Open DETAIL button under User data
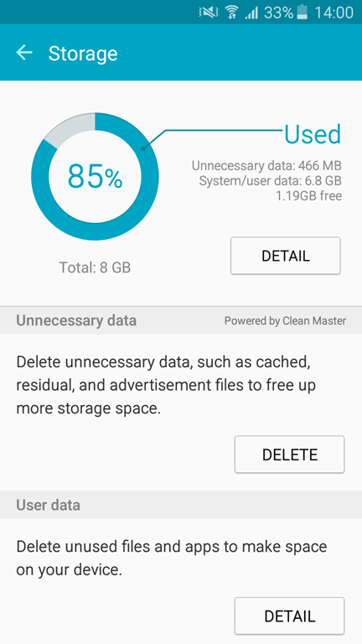 (290, 615)
